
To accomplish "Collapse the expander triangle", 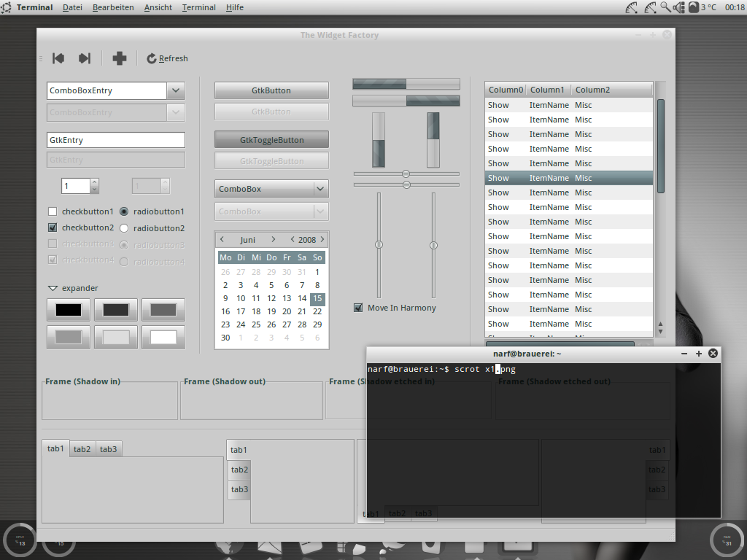I will [x=53, y=288].
